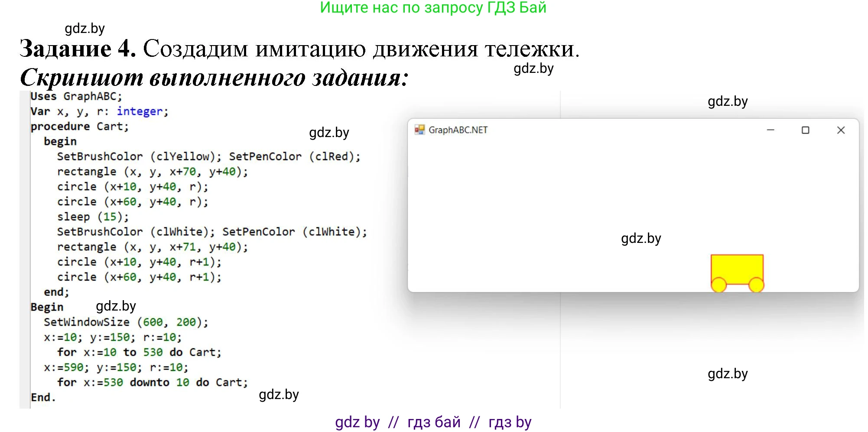Click the green "Ищите нас по запросу ГДЗ Бай" link
The height and width of the screenshot is (432, 868).
coord(433,8)
